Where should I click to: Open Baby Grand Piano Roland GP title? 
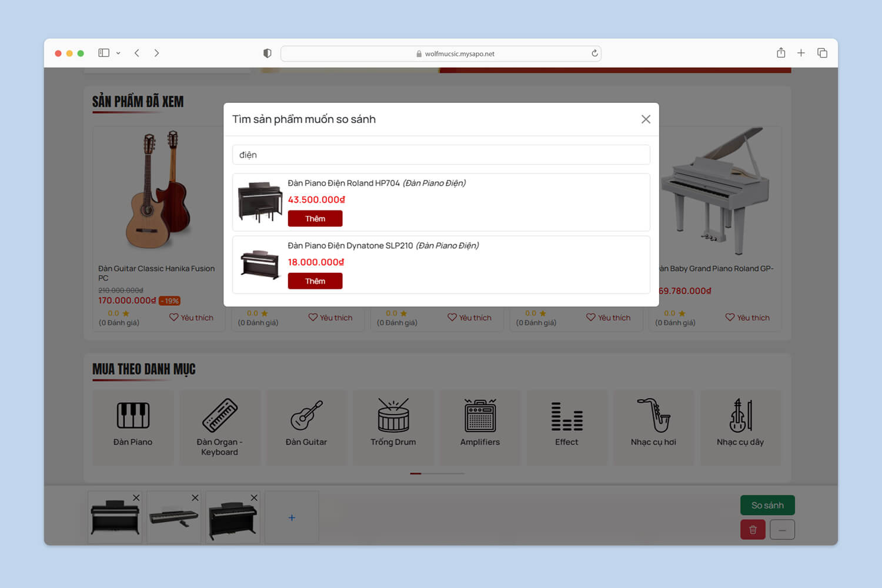(716, 269)
